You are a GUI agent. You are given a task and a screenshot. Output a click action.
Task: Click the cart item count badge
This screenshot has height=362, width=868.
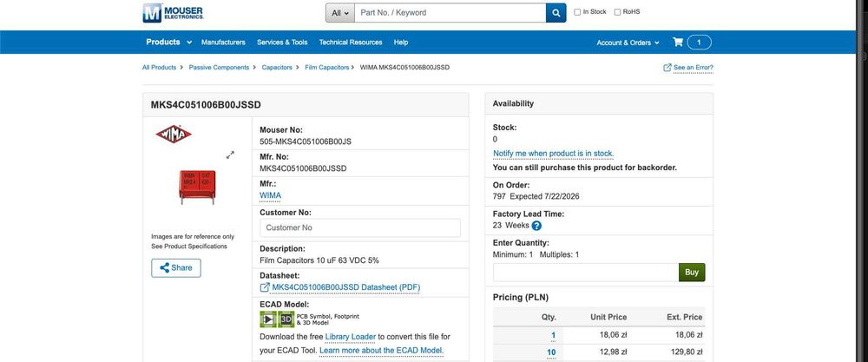click(x=699, y=42)
